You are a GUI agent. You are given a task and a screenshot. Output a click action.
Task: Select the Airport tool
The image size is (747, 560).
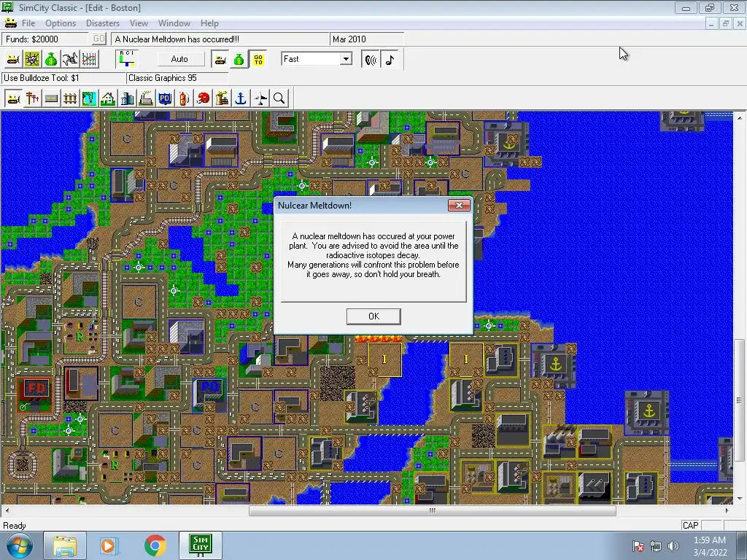pos(260,98)
